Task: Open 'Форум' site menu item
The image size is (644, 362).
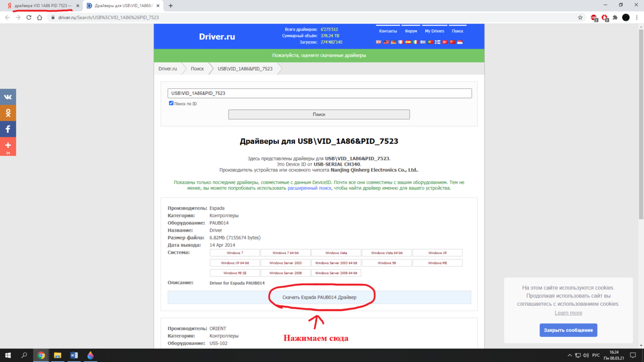Action: click(411, 31)
